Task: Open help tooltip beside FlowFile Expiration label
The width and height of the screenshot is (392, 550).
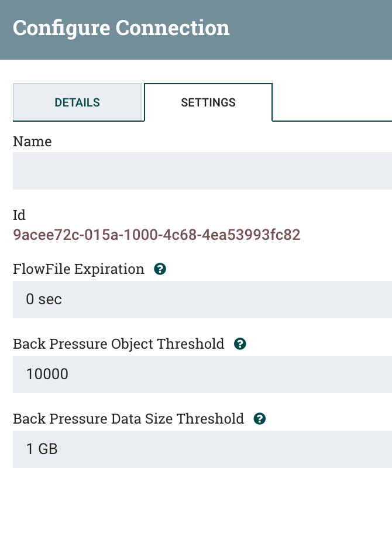Action: click(x=159, y=269)
